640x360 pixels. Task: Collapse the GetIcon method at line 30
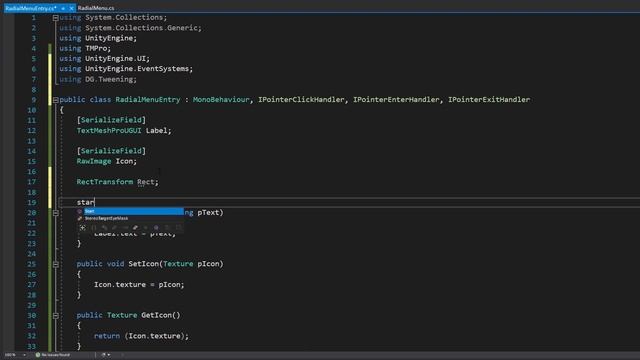(x=56, y=316)
